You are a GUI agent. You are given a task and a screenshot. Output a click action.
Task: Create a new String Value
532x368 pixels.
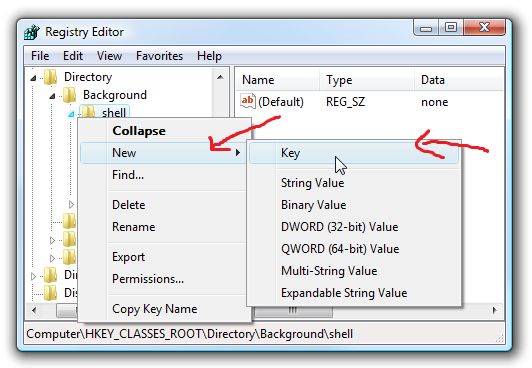[x=354, y=183]
